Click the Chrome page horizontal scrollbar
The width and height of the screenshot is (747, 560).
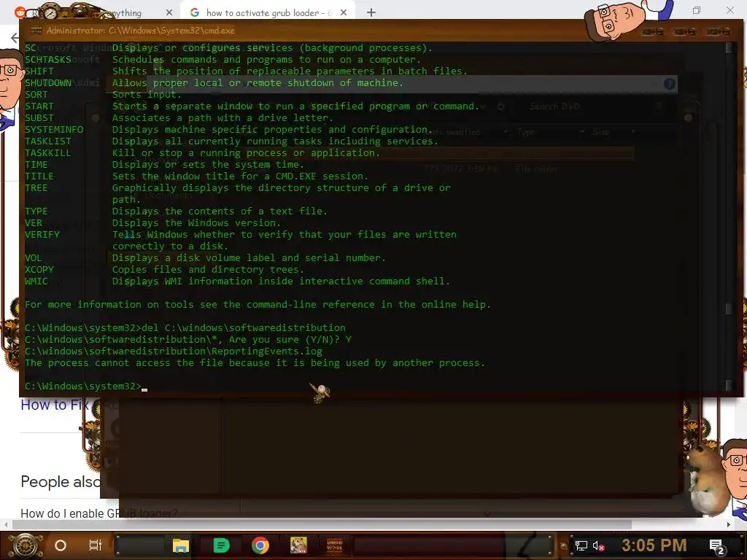322,524
